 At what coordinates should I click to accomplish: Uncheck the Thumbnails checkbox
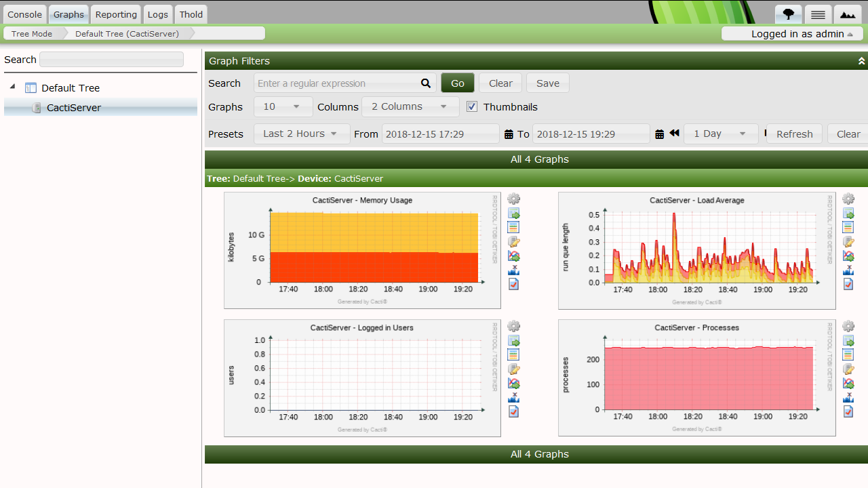tap(472, 106)
